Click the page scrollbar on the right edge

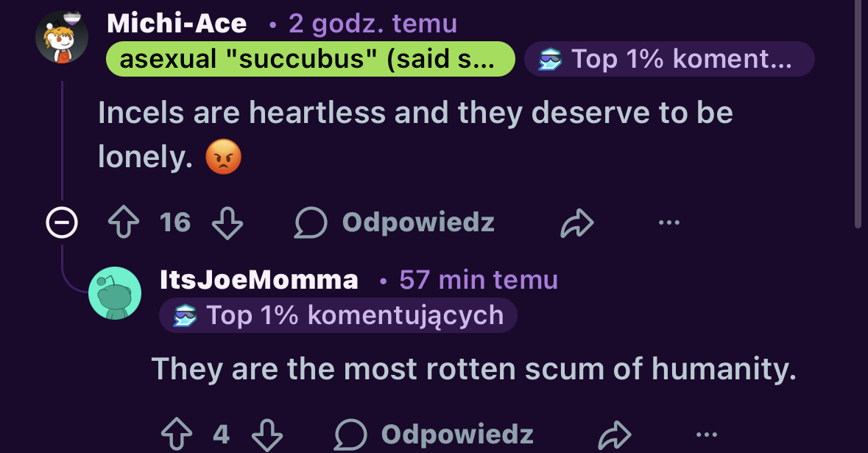[x=858, y=110]
